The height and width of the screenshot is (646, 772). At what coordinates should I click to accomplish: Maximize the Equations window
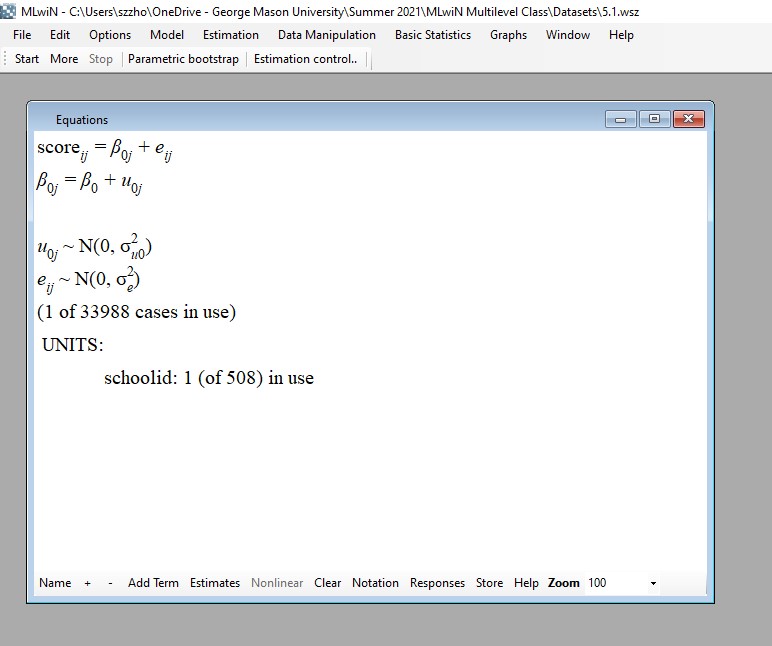pyautogui.click(x=654, y=119)
